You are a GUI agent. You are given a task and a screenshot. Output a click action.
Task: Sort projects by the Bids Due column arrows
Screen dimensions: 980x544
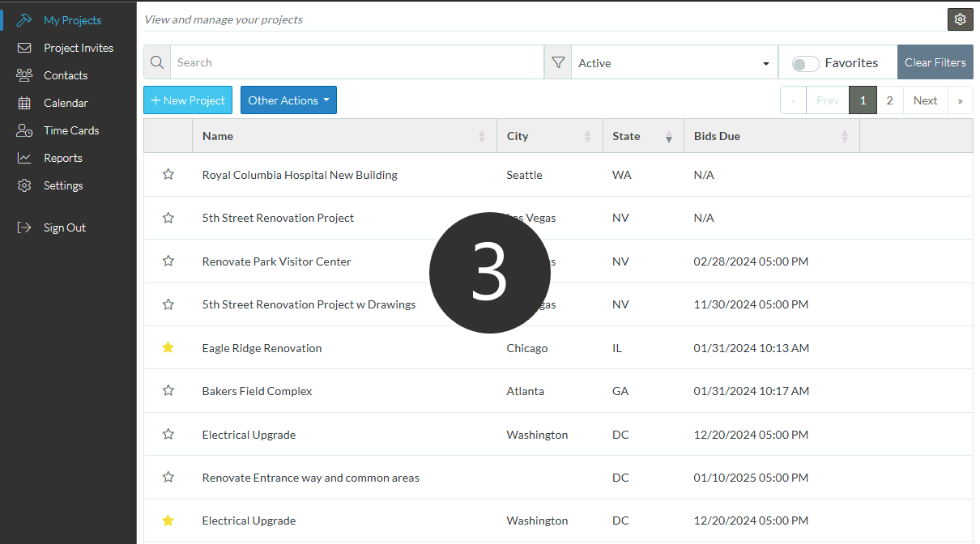point(845,137)
